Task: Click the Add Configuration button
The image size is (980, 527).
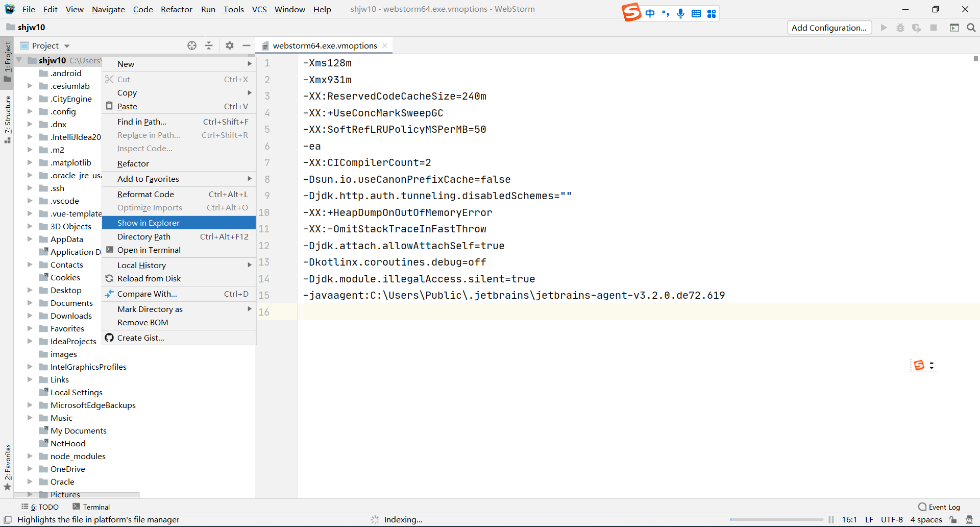Action: (829, 28)
